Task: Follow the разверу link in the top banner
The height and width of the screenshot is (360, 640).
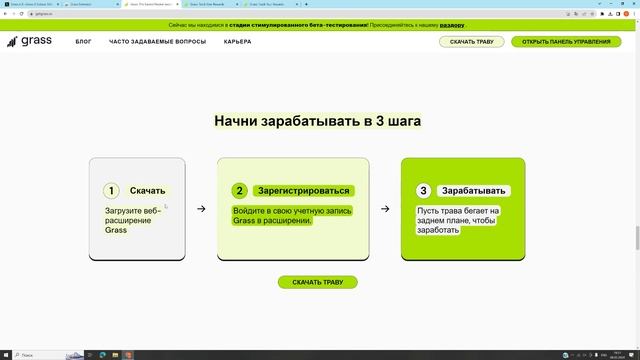Action: [x=452, y=25]
